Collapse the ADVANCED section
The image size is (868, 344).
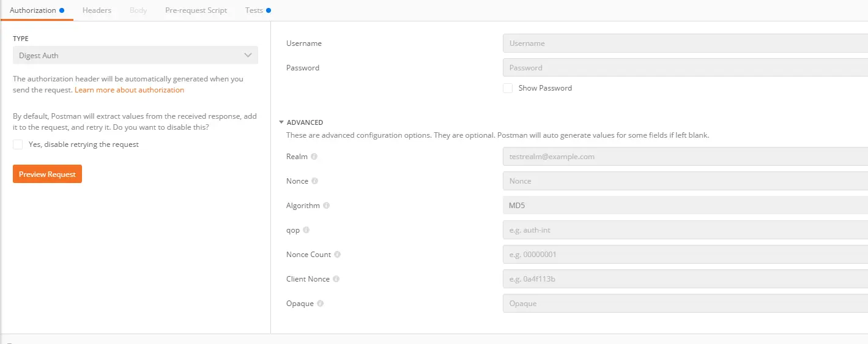281,122
